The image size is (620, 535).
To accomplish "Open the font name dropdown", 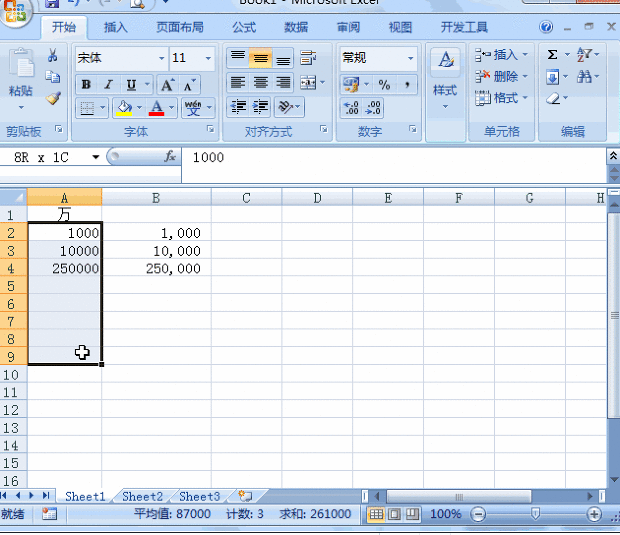I will click(161, 58).
